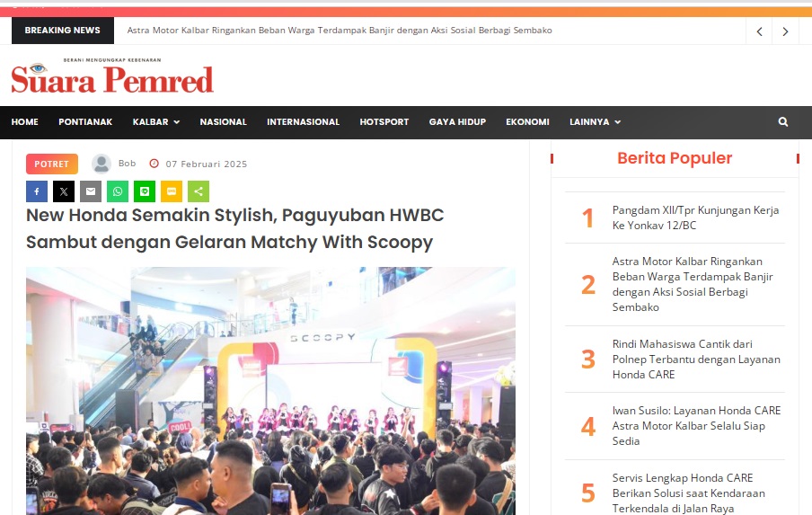The width and height of the screenshot is (812, 515).
Task: Show previous breaking news headline
Action: coord(759,31)
